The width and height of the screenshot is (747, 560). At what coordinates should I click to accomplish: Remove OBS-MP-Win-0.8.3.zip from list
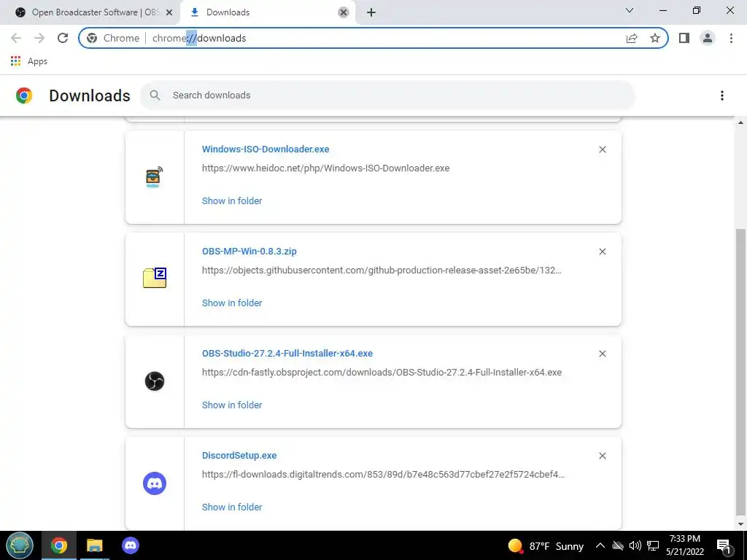click(x=602, y=252)
